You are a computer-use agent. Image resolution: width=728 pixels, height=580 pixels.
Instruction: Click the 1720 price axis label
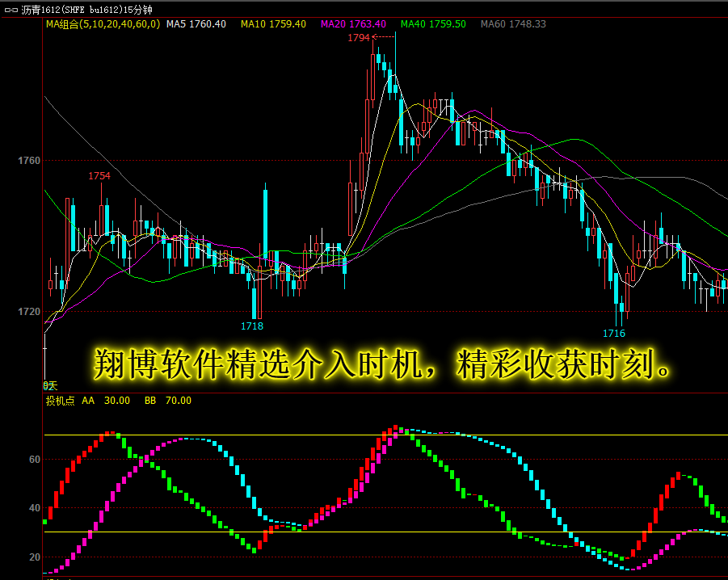[29, 311]
